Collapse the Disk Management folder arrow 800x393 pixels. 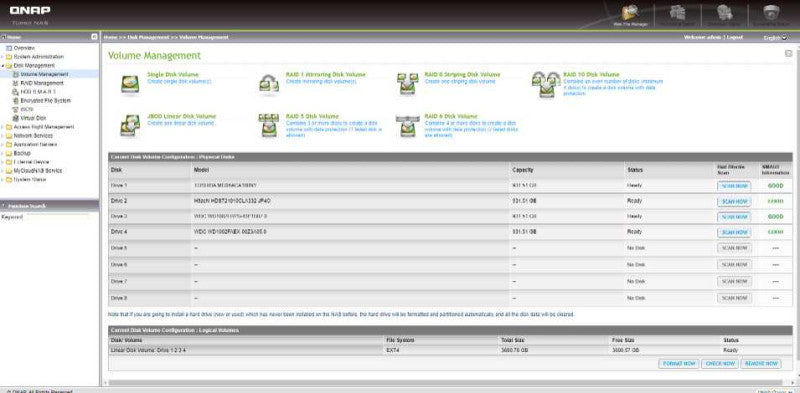point(3,66)
